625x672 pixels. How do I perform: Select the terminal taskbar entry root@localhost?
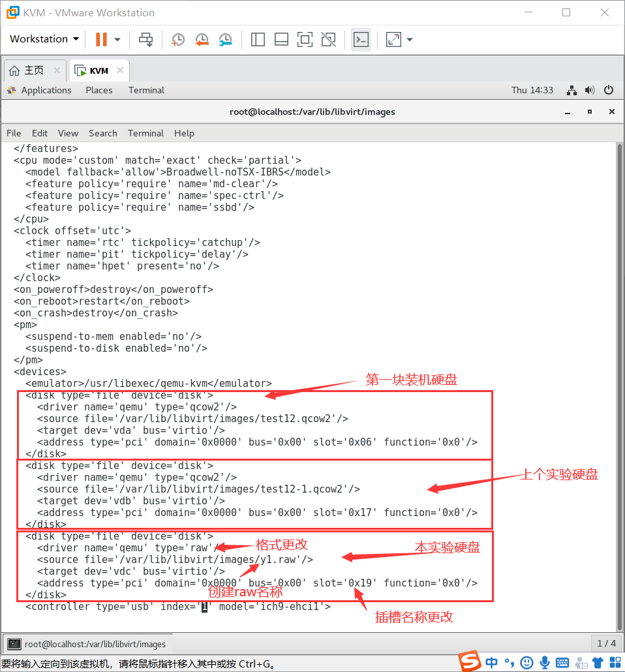pyautogui.click(x=87, y=644)
